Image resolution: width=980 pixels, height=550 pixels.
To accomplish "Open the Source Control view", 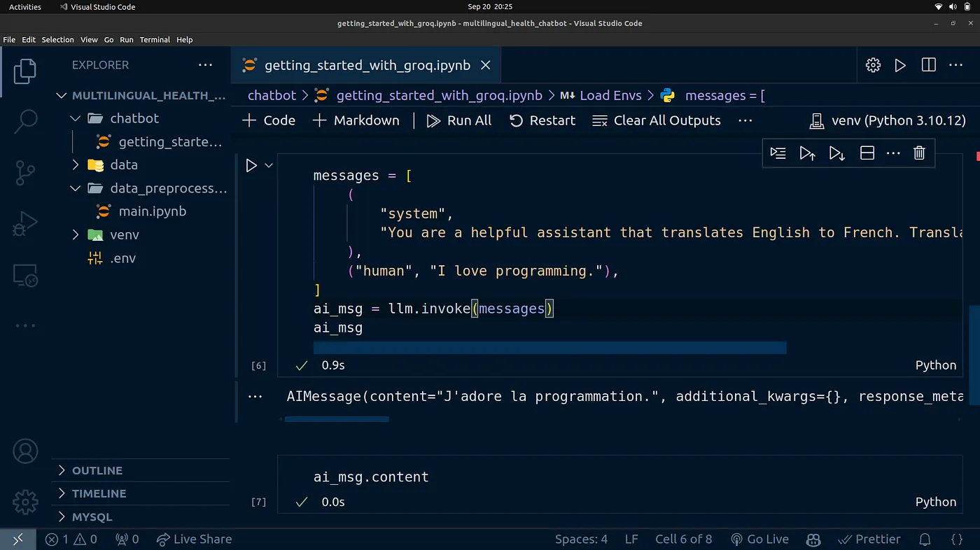I will pos(26,172).
